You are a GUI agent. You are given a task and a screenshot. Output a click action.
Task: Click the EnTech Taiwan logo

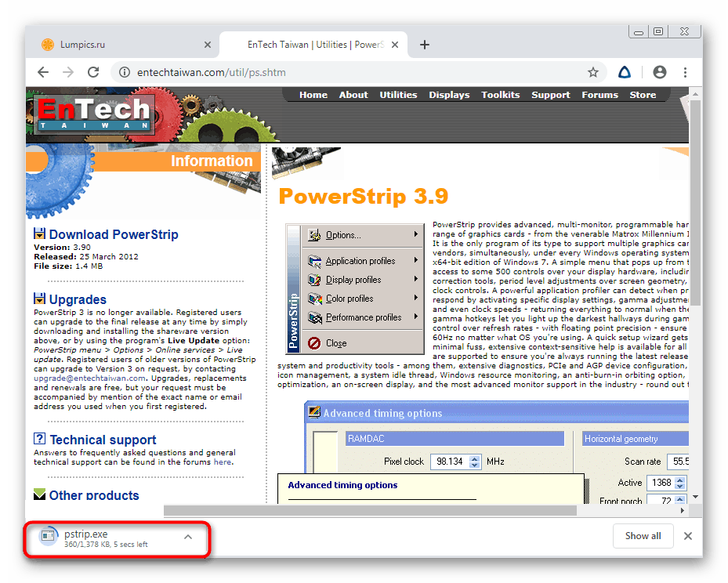click(x=94, y=114)
